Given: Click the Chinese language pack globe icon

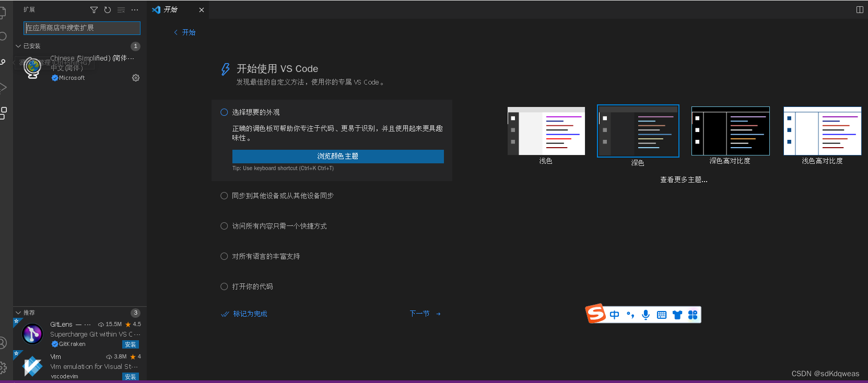Looking at the screenshot, I should [32, 68].
